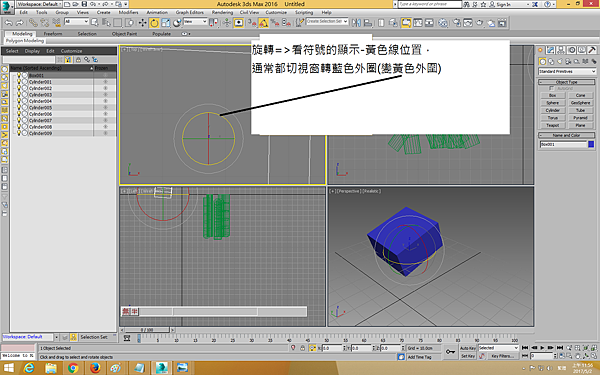The image size is (600, 375).
Task: Switch to the Freeform ribbon tab
Action: click(x=53, y=34)
